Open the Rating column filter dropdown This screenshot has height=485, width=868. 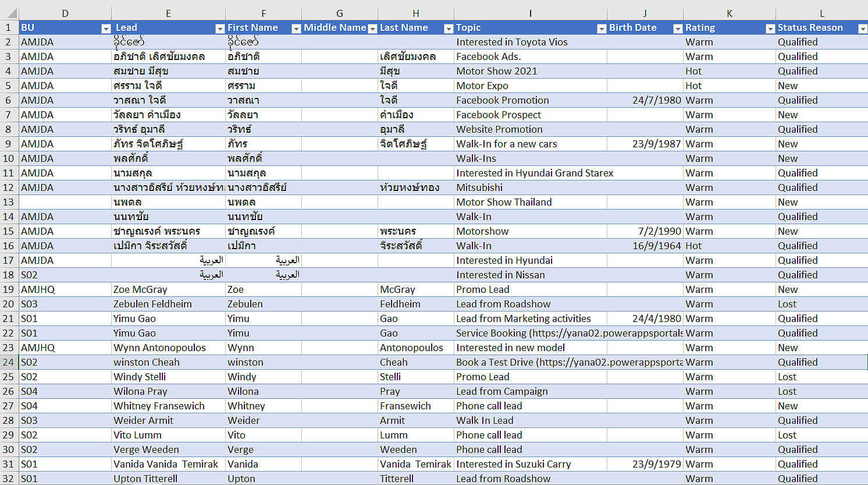click(x=770, y=29)
